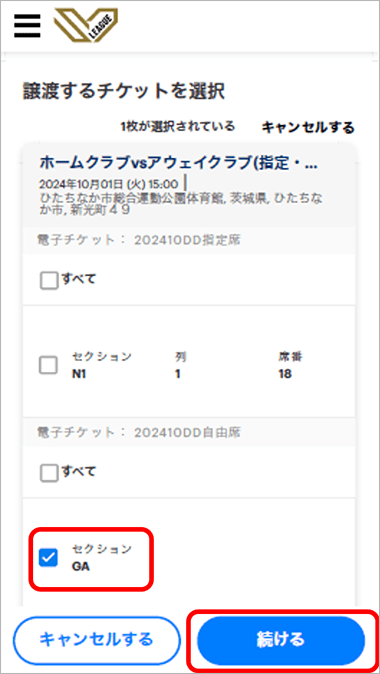Screen dimensions: 380x674
Task: Click the 電子チケット 202410DD自由席 header
Action: (139, 432)
